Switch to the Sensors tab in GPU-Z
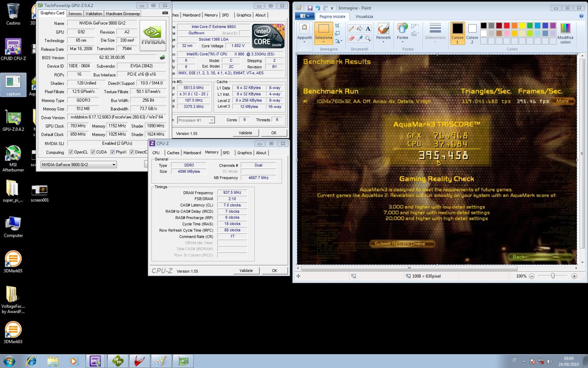Image resolution: width=588 pixels, height=368 pixels. pyautogui.click(x=75, y=14)
